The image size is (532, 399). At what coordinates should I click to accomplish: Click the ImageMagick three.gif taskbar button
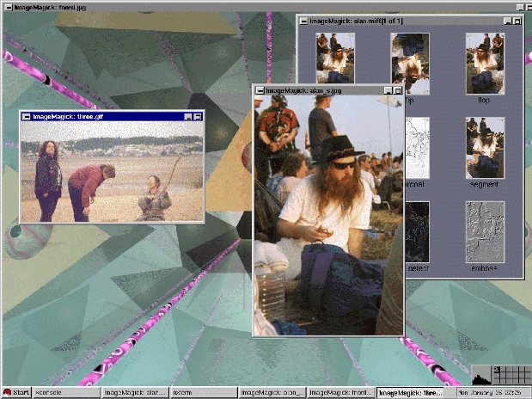pos(411,393)
